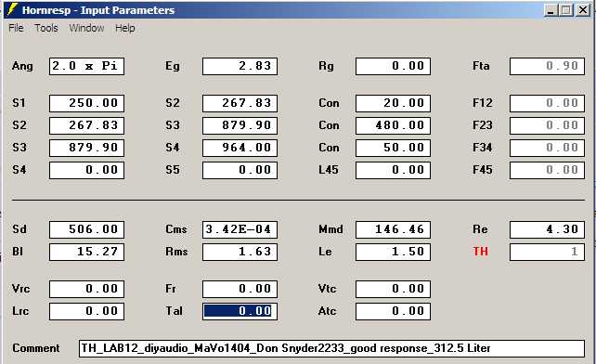The image size is (596, 364).
Task: Click the Mmd field with 146.46
Action: 393,229
